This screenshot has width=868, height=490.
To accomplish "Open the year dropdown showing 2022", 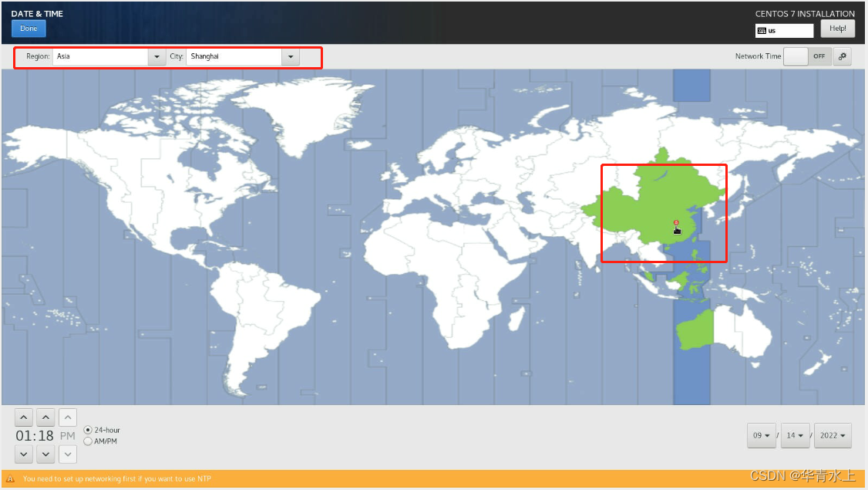I will click(x=833, y=436).
